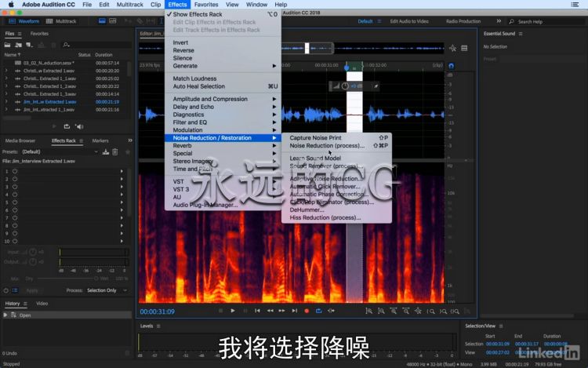Click zoom out amplitude icon
Screen dimensions: 588x368
click(381, 311)
